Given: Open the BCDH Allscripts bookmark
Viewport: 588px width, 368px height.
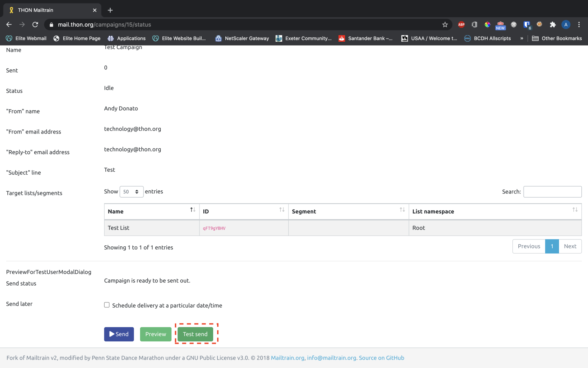Looking at the screenshot, I should pos(487,38).
